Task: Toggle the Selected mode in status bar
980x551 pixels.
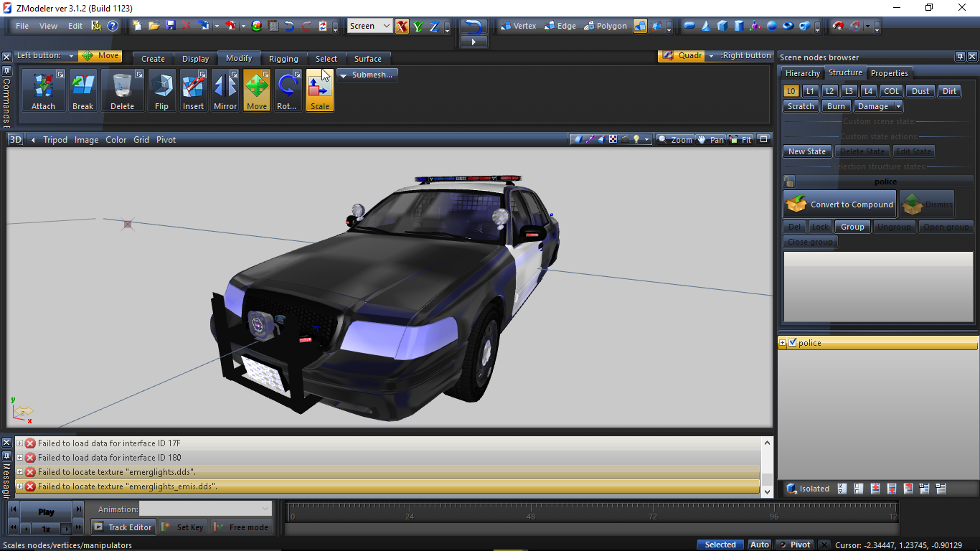Action: coord(720,545)
